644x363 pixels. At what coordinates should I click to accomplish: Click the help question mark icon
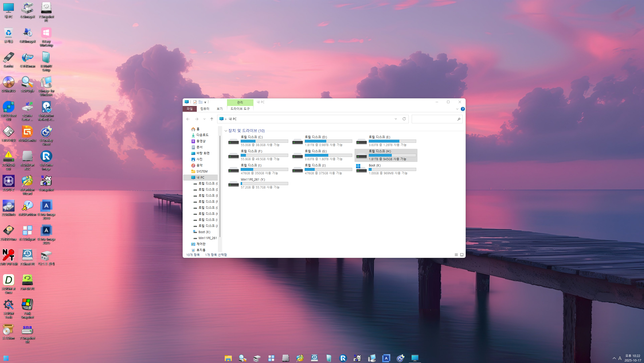click(x=463, y=109)
